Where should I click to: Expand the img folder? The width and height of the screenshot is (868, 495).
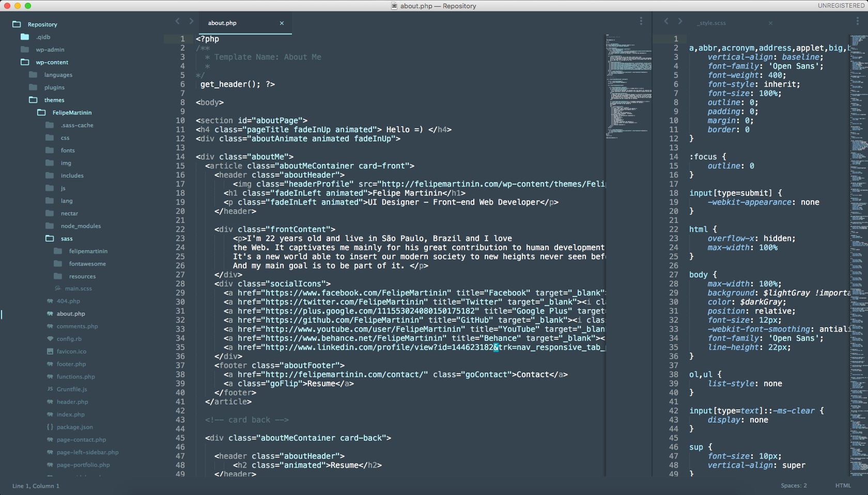coord(50,163)
